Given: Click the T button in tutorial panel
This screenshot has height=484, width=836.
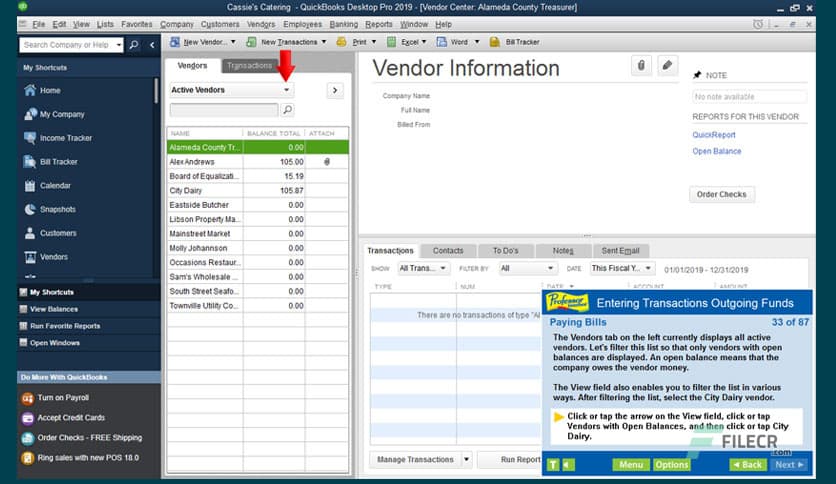Looking at the screenshot, I should click(x=553, y=465).
